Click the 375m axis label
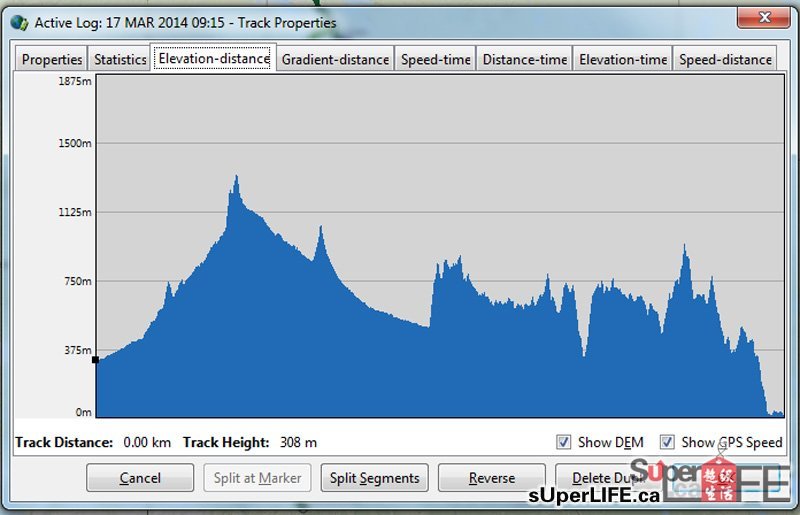The image size is (800, 515). (78, 350)
